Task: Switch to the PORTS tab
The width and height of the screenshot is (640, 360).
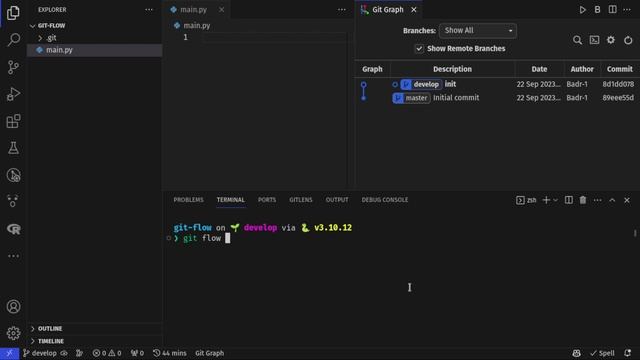Action: click(267, 200)
